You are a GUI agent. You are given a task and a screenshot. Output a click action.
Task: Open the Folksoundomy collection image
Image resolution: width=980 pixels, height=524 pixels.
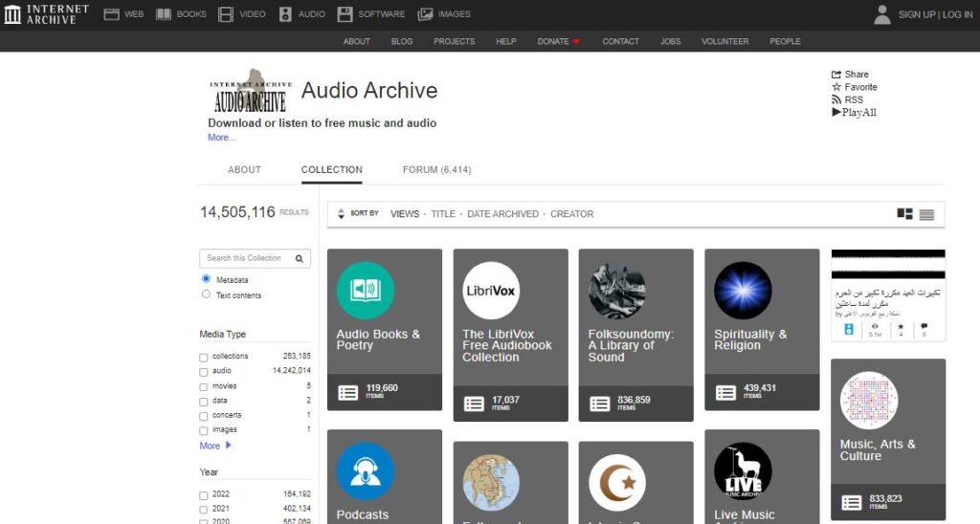pos(617,291)
